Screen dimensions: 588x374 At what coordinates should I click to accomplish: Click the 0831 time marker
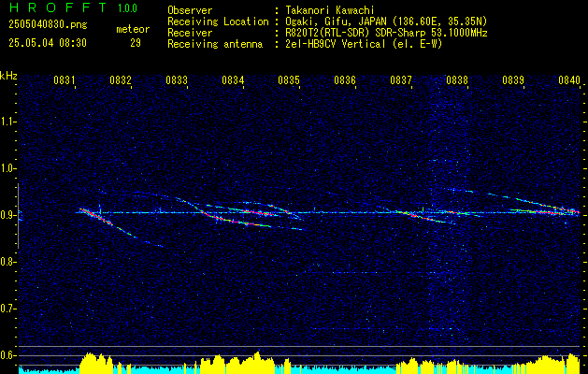coord(65,79)
